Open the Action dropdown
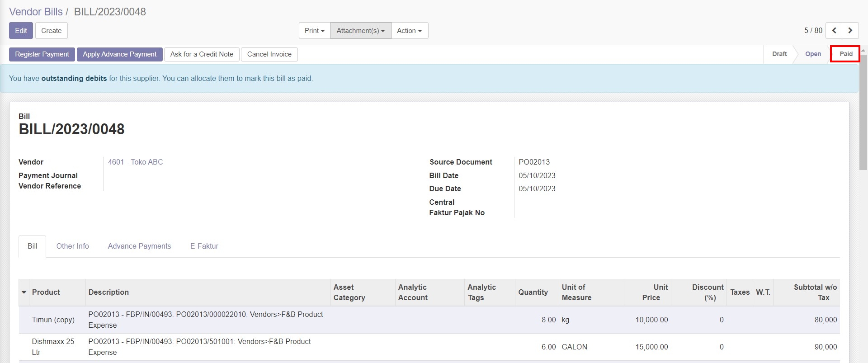 [410, 31]
